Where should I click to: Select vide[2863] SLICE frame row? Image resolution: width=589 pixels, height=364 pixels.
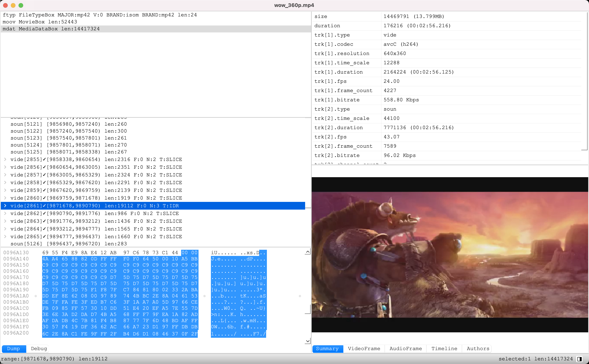(156, 221)
